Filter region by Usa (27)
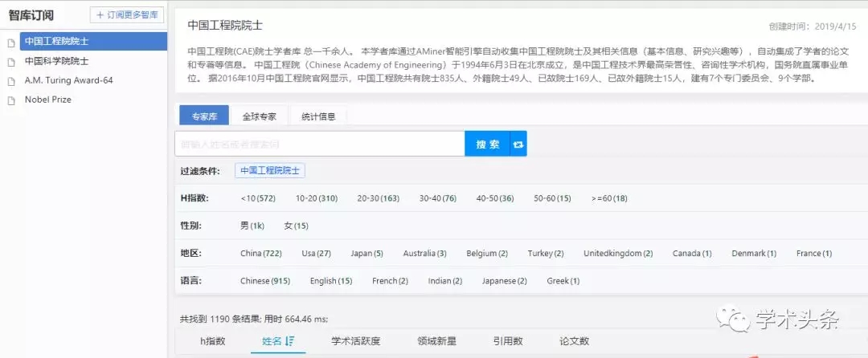Image resolution: width=868 pixels, height=358 pixels. pyautogui.click(x=316, y=254)
